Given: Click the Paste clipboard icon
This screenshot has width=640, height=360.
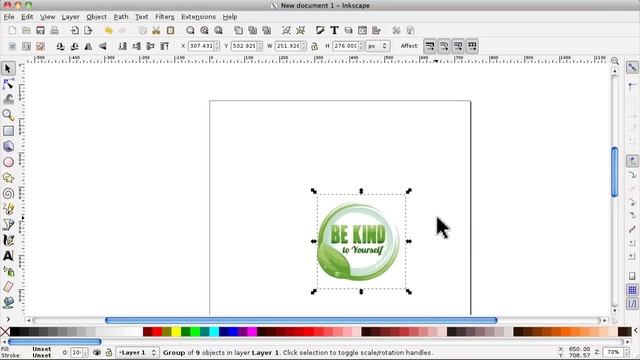Looking at the screenshot, I should tap(170, 31).
